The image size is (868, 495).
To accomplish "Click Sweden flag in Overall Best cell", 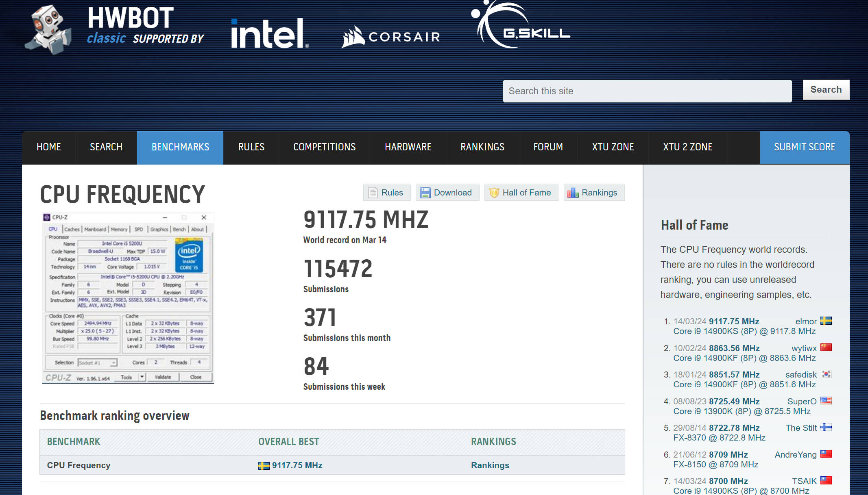I will click(264, 466).
